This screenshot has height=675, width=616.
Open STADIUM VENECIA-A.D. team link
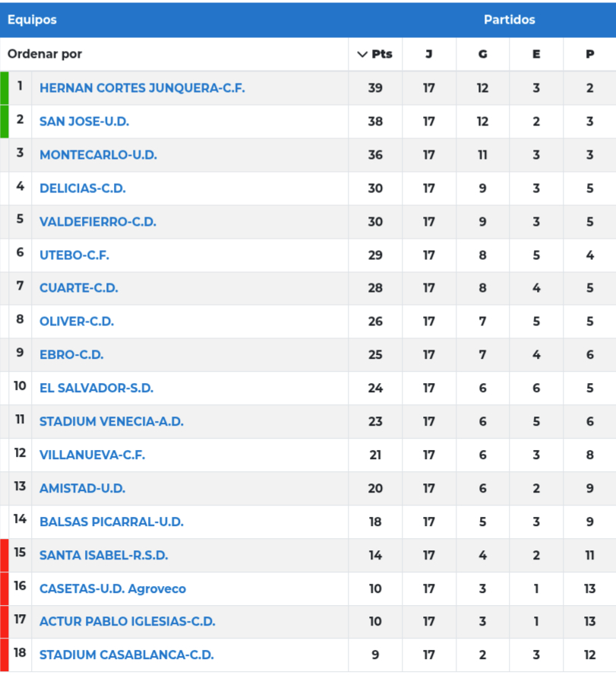112,421
